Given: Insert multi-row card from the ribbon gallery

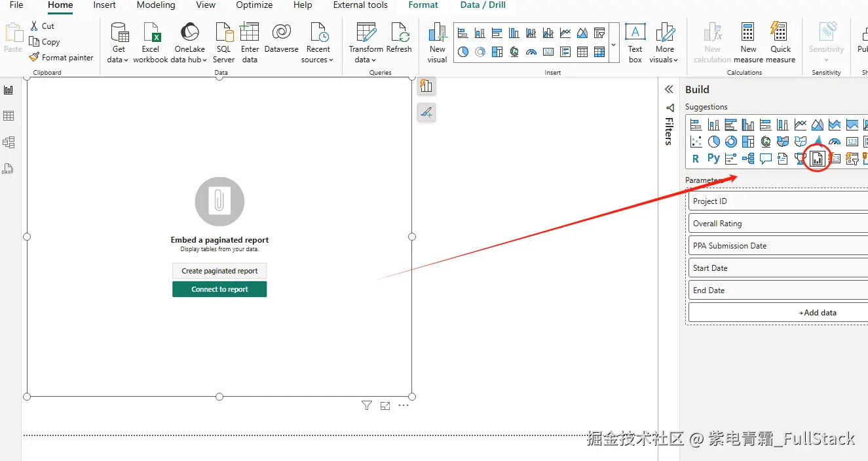Looking at the screenshot, I should pyautogui.click(x=565, y=52).
